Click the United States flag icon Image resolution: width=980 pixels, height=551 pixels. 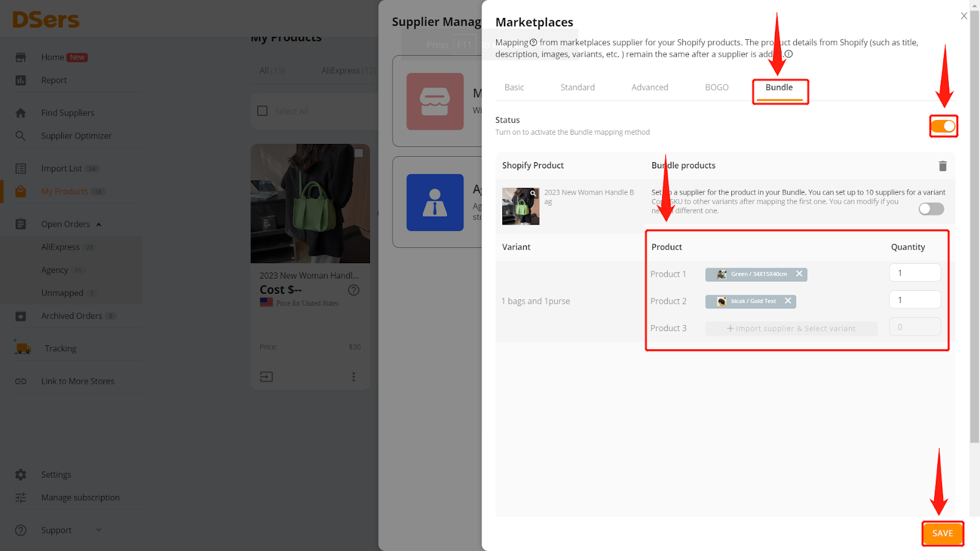pos(266,302)
